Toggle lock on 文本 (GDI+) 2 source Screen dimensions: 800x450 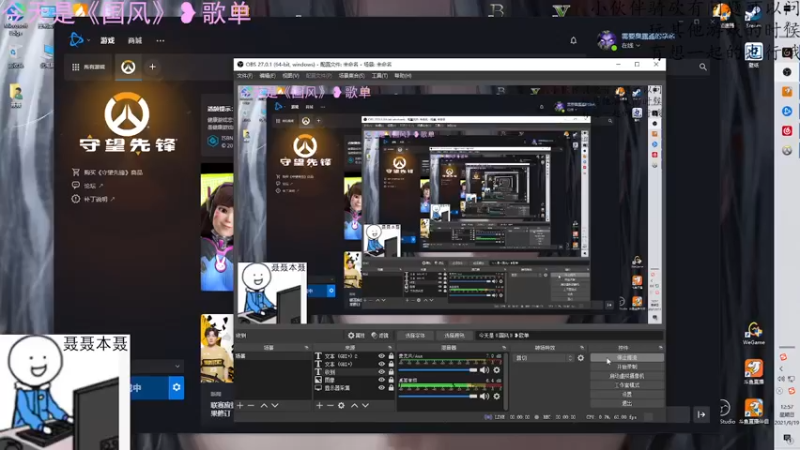[x=391, y=356]
